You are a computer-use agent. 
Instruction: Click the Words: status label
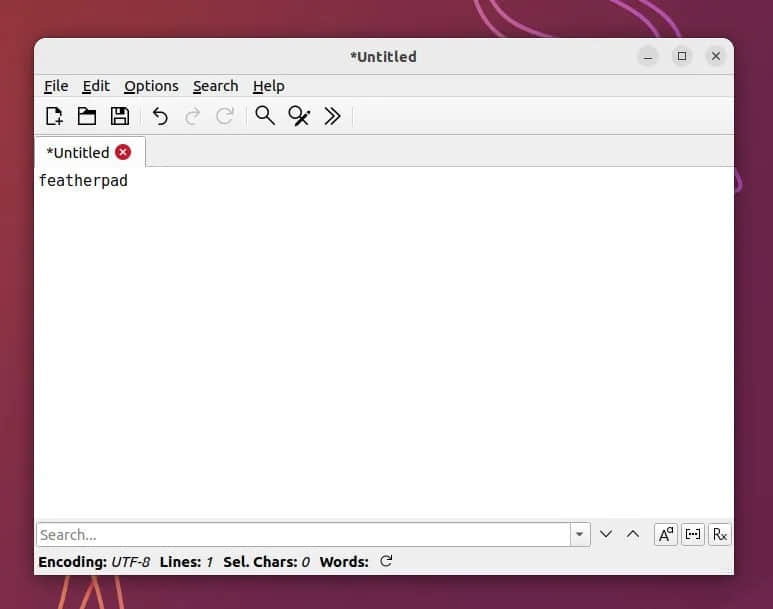(x=344, y=562)
